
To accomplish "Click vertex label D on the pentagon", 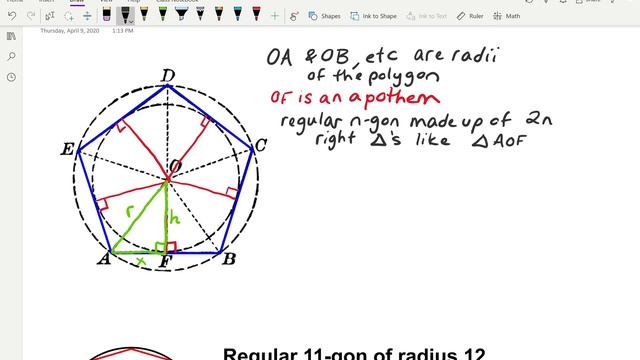I will point(168,76).
